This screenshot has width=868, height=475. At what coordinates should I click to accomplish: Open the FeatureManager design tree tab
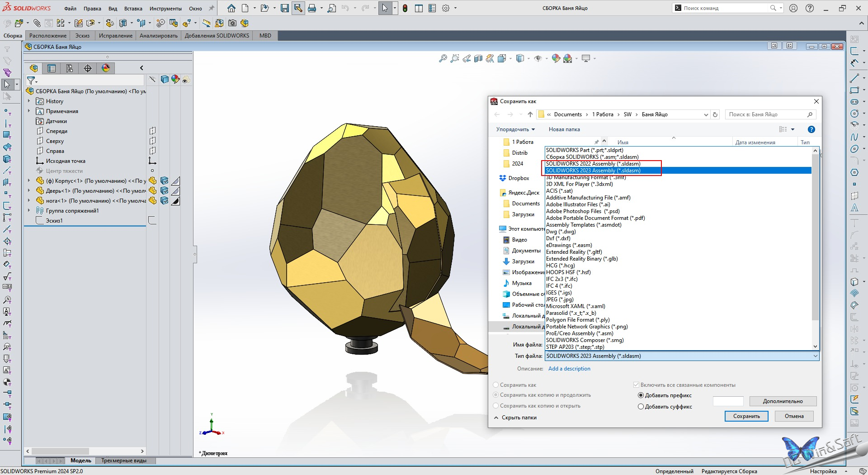coord(33,68)
